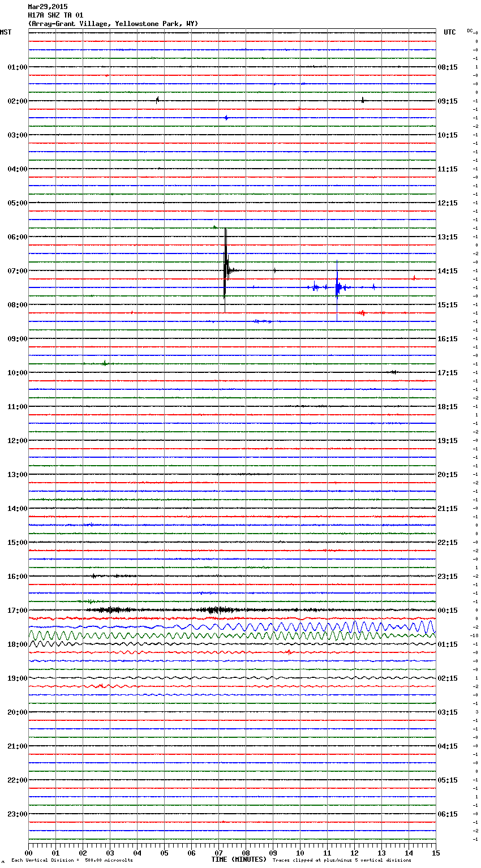Select the 07:00 MST time label
This screenshot has height=868, width=481.
17,271
